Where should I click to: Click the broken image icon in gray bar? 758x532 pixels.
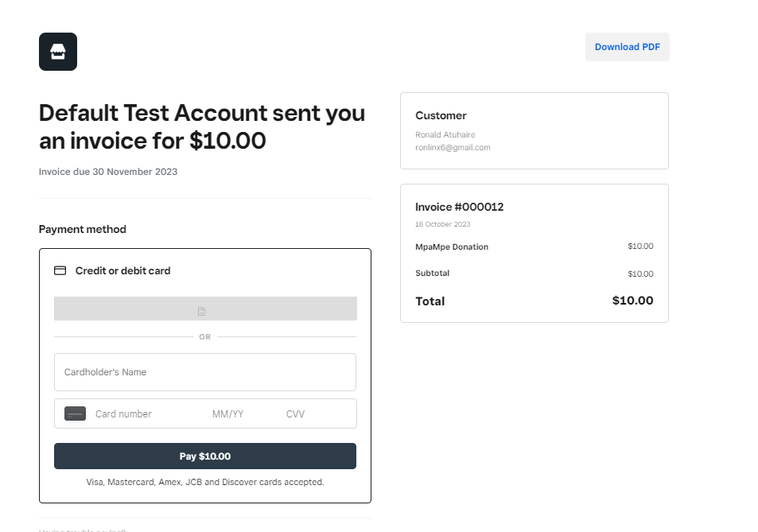[201, 311]
